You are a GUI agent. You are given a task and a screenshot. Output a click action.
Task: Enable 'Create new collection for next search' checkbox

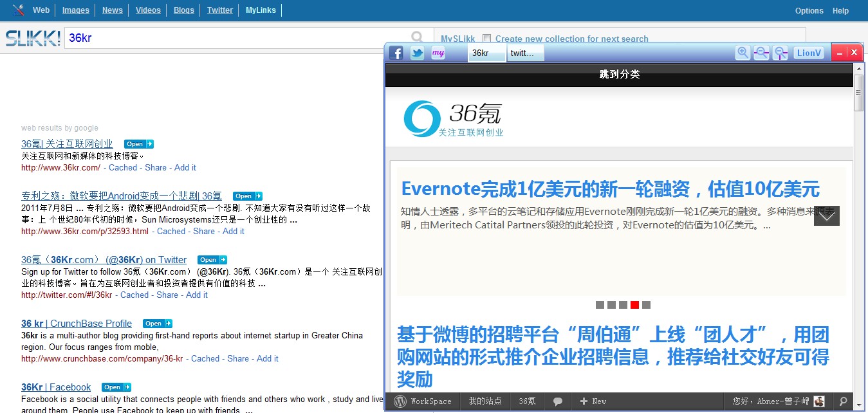point(487,39)
